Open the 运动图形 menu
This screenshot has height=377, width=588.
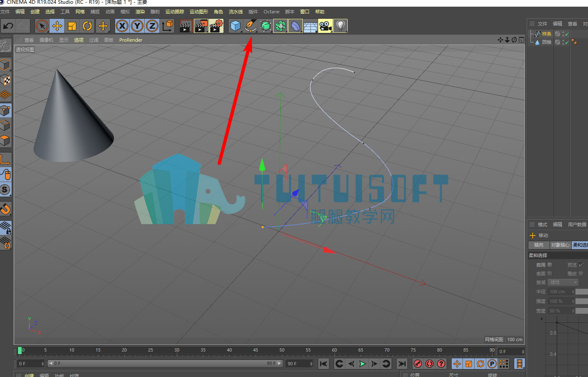tap(199, 12)
